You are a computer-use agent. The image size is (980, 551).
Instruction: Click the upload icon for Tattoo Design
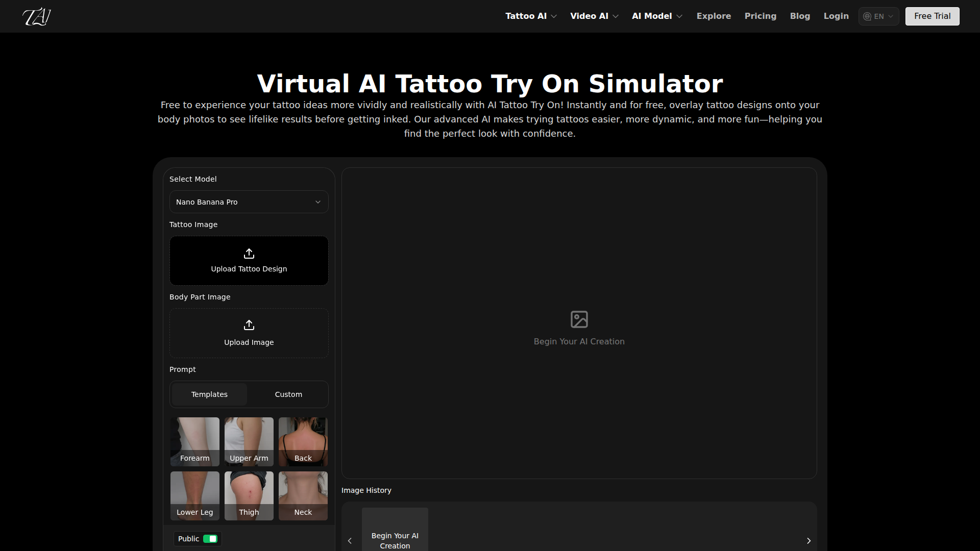click(x=249, y=254)
